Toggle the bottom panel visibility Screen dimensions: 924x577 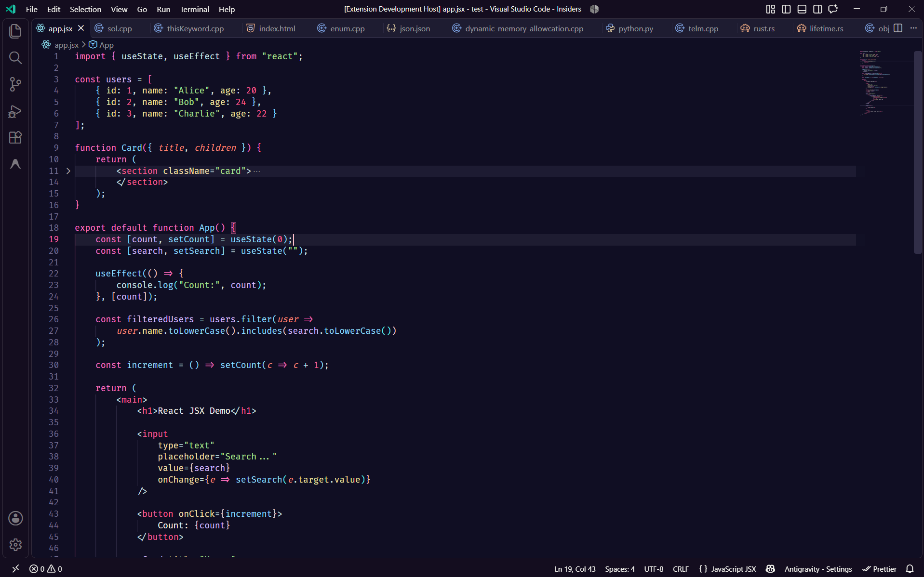point(802,9)
